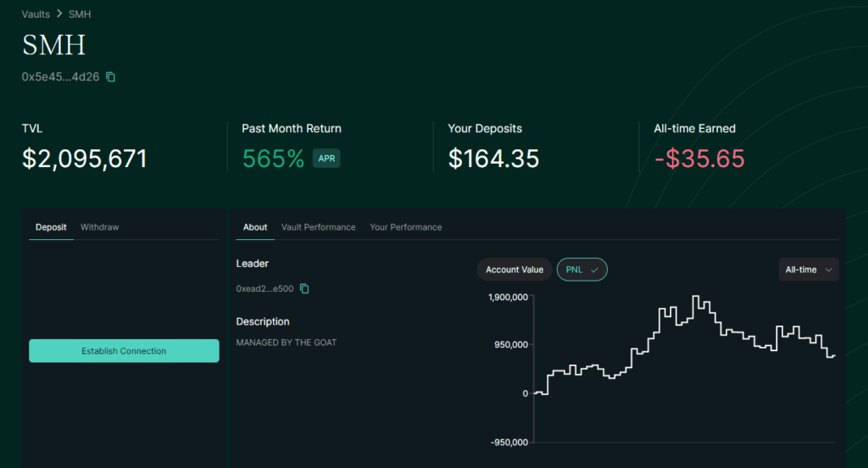Switch to the Withdraw tab
868x468 pixels.
click(x=99, y=227)
